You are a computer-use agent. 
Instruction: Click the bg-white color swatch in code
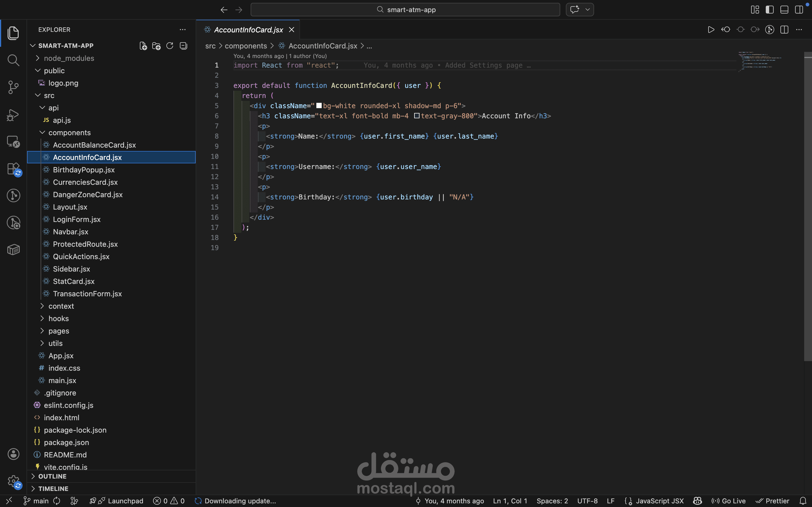[319, 106]
